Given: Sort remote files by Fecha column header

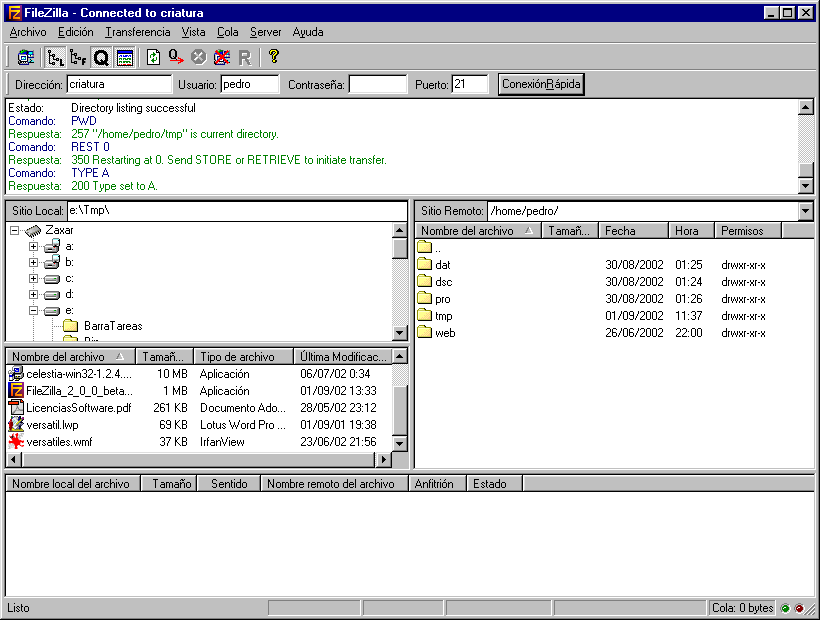Looking at the screenshot, I should [x=633, y=231].
